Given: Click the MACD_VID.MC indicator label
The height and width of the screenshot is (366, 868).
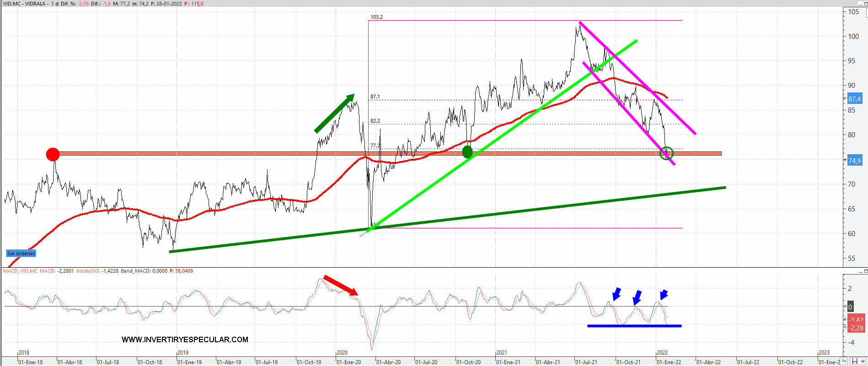Looking at the screenshot, I should (x=21, y=271).
